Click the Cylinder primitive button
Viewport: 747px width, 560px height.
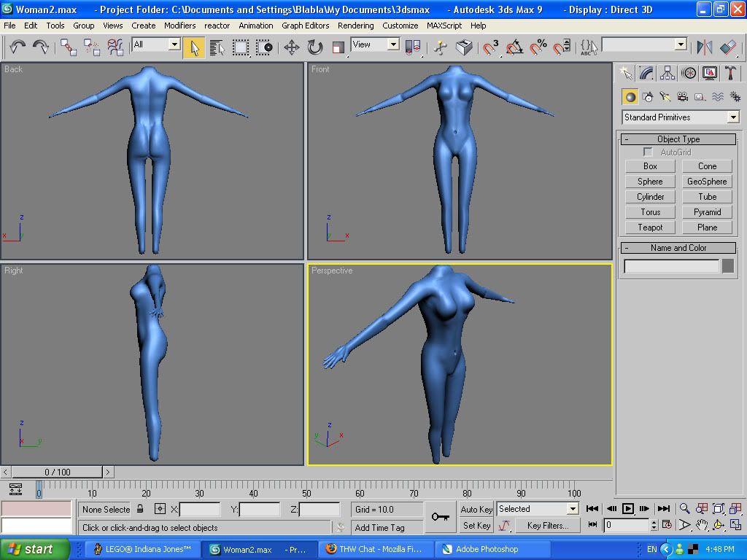tap(650, 197)
